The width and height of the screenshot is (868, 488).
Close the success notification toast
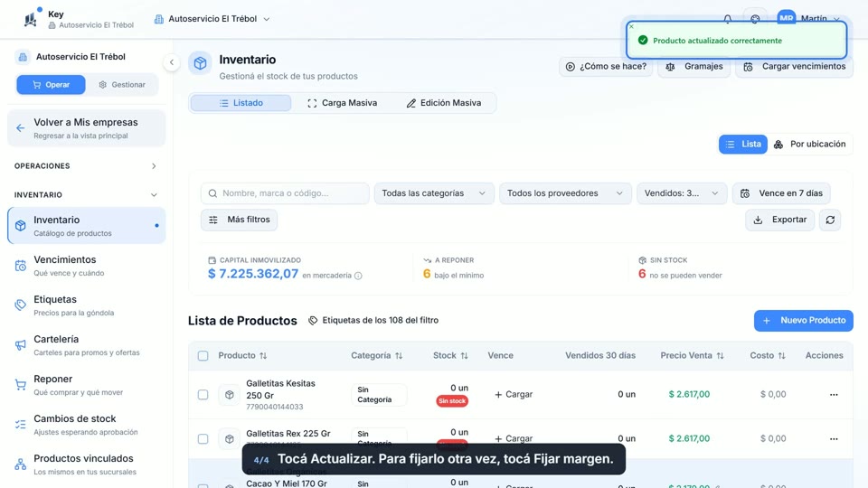[x=632, y=26]
